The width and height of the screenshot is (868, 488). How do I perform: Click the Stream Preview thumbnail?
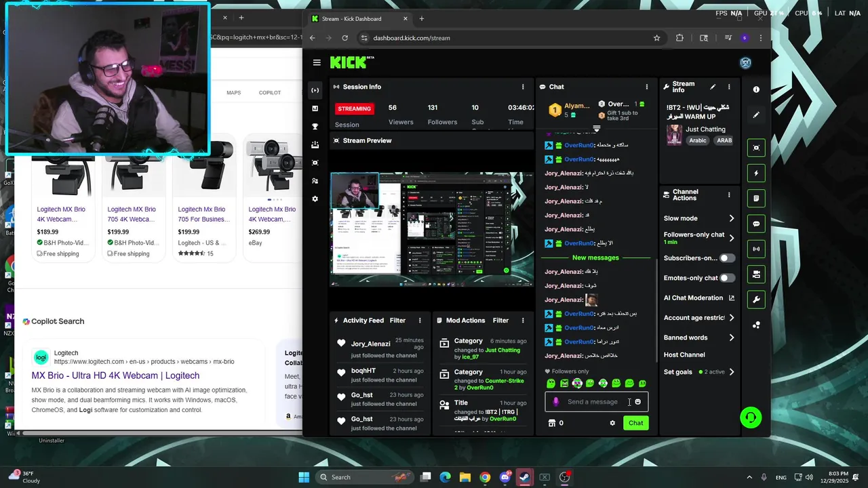(431, 229)
